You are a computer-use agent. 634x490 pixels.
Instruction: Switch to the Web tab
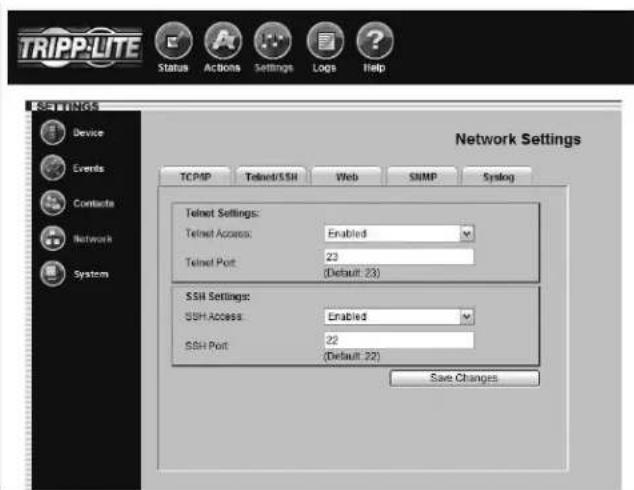click(x=347, y=177)
